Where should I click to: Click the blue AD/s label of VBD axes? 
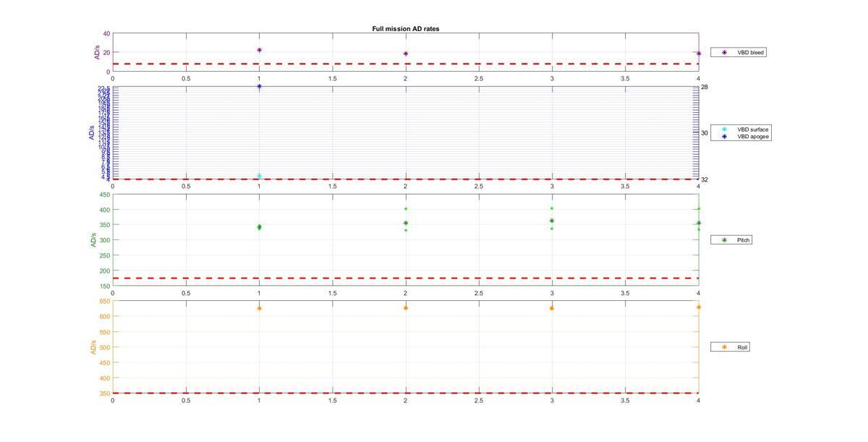click(91, 133)
